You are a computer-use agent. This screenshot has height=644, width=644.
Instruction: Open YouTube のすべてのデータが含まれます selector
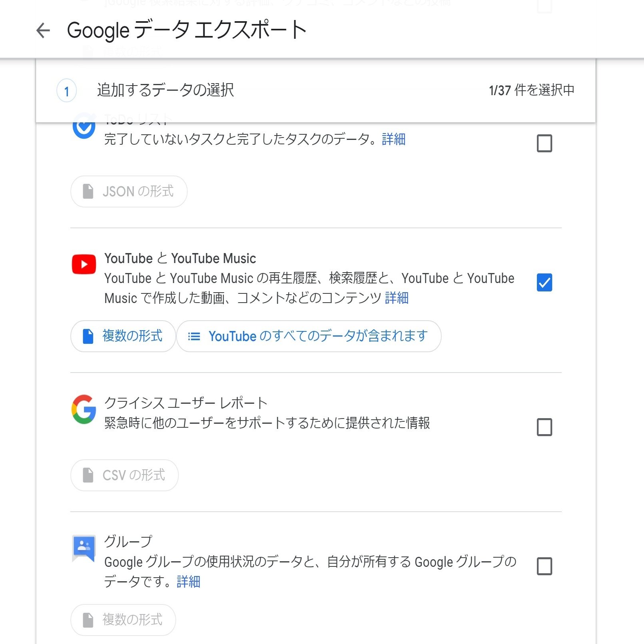309,336
